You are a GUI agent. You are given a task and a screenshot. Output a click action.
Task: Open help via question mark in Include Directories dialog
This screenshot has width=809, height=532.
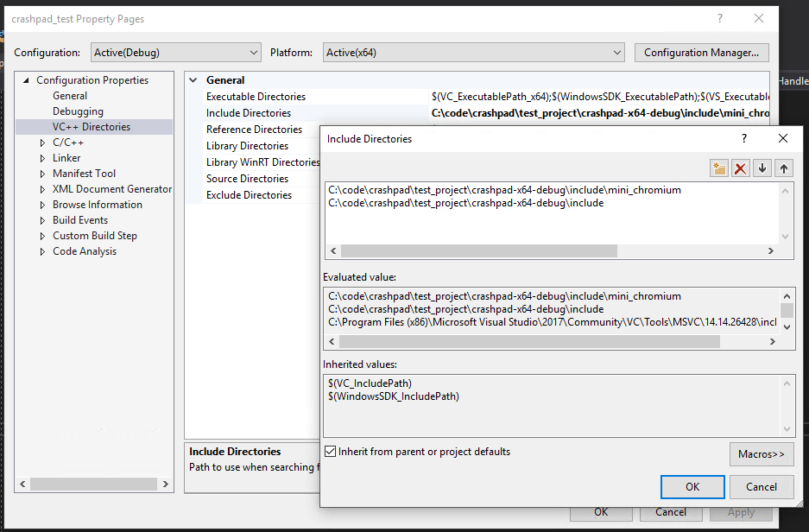[743, 138]
